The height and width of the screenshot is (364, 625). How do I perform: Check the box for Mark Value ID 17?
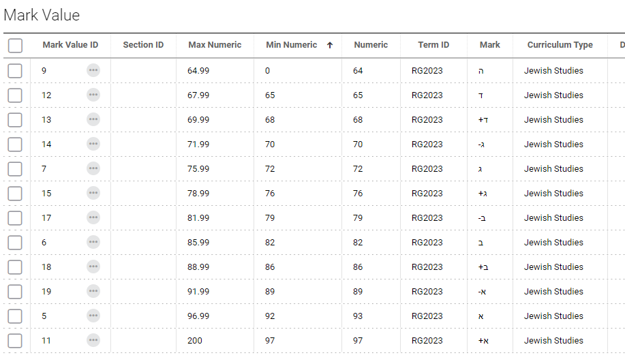pyautogui.click(x=15, y=218)
